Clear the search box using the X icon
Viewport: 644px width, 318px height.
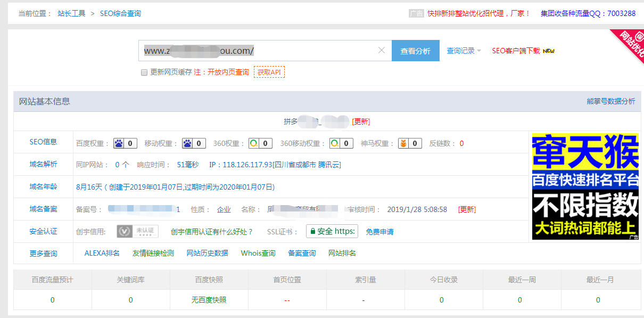(x=381, y=50)
